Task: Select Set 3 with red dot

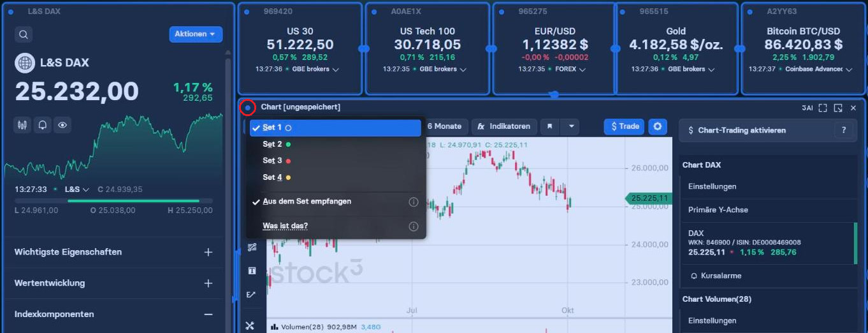Action: (335, 161)
